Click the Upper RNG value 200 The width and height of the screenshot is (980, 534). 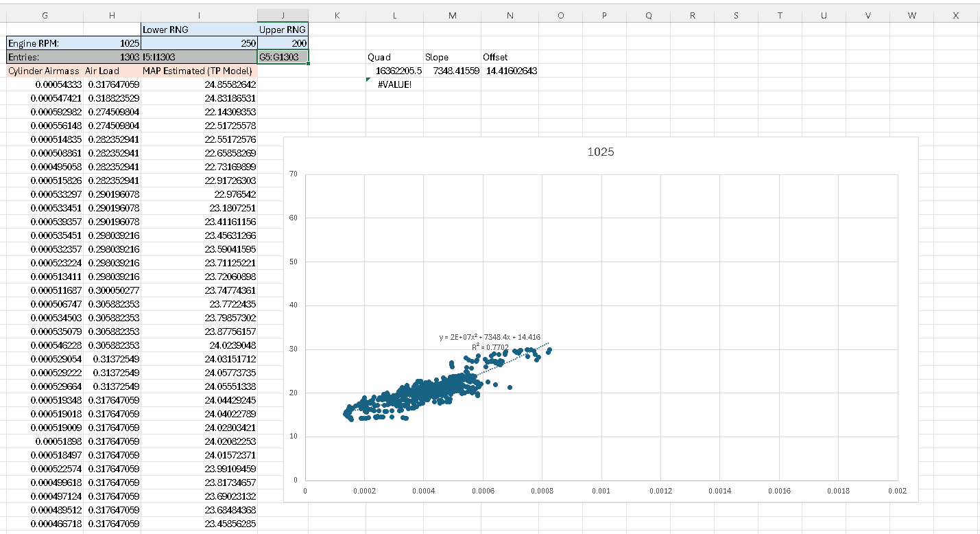[283, 43]
